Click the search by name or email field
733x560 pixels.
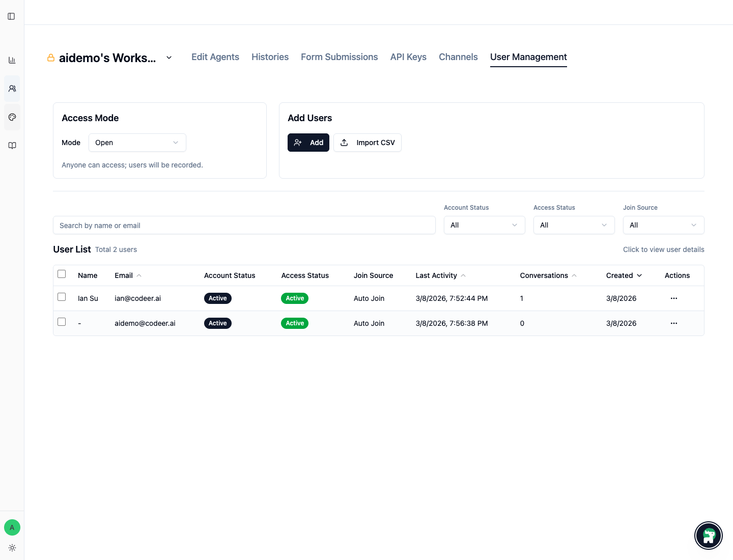(244, 225)
